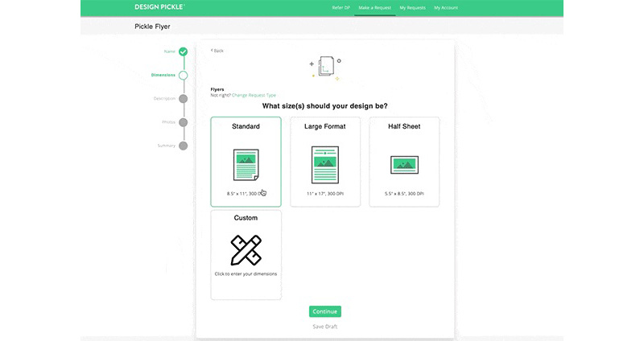Screen dimensions: 644x341
Task: Go back using the Back link
Action: coord(217,51)
